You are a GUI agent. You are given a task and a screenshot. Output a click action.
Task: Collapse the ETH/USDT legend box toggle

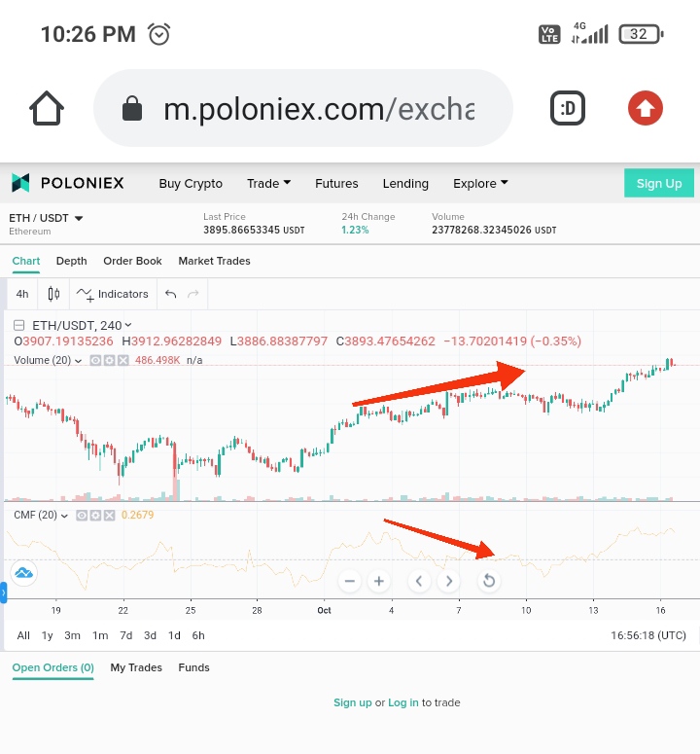19,326
